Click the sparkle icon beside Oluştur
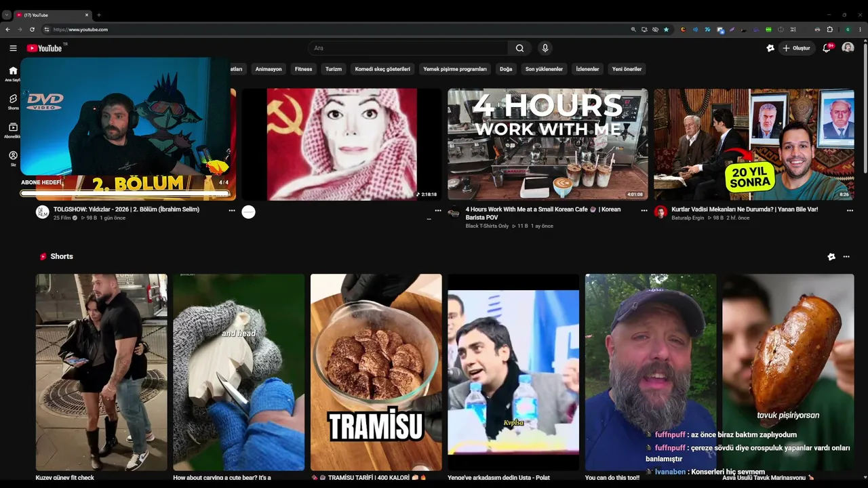 pyautogui.click(x=770, y=48)
